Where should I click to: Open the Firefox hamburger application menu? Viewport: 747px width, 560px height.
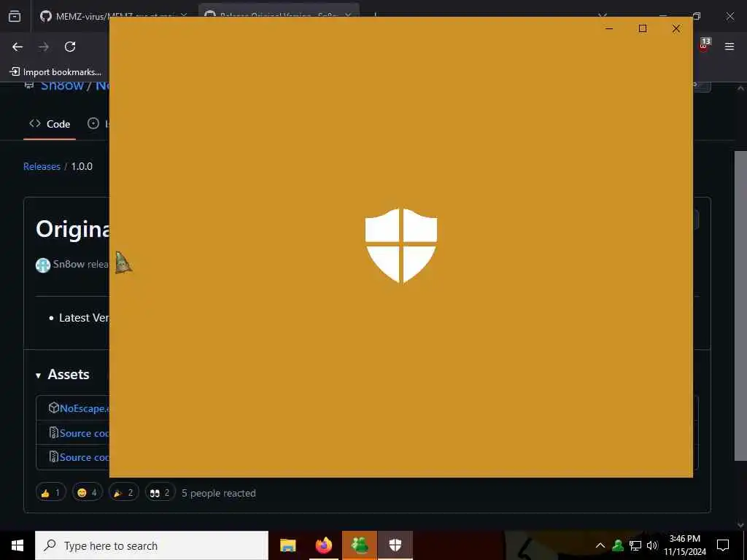click(729, 46)
